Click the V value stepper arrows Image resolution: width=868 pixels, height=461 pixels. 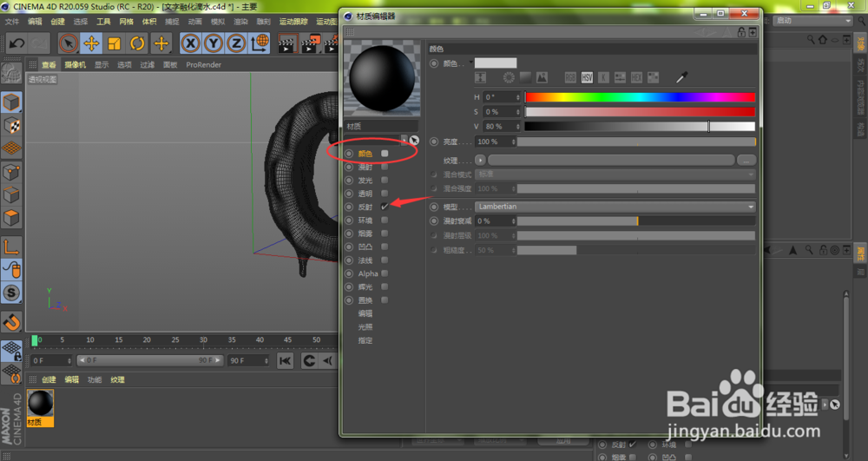tap(518, 126)
